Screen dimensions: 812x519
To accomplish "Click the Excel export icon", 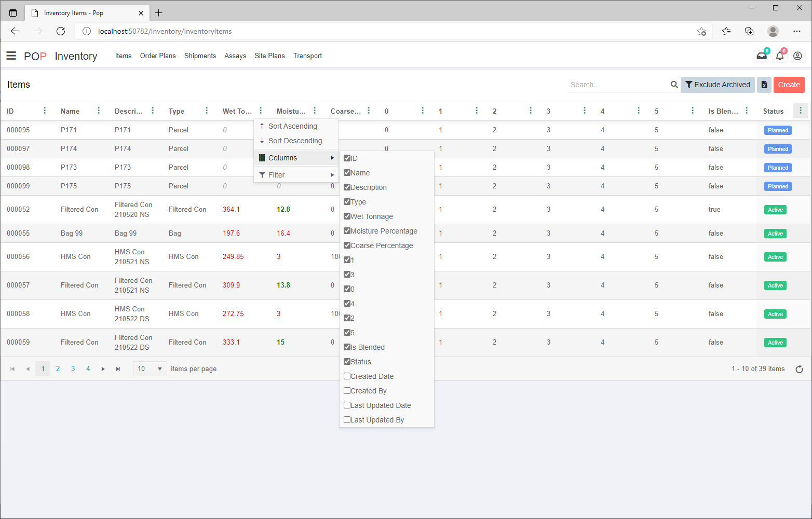I will coord(764,85).
